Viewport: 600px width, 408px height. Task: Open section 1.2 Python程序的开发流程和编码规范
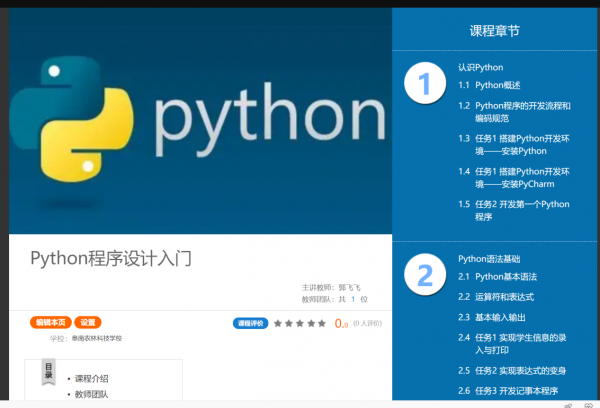pos(514,112)
